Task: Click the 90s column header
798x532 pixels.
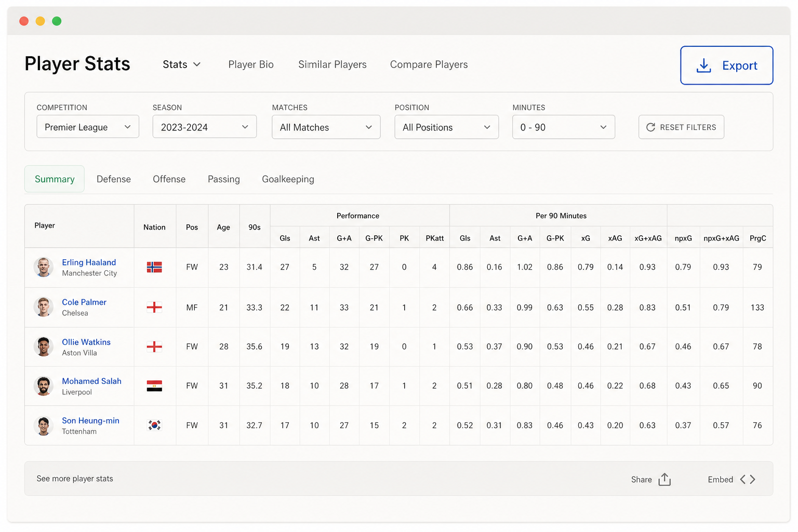Action: tap(255, 227)
